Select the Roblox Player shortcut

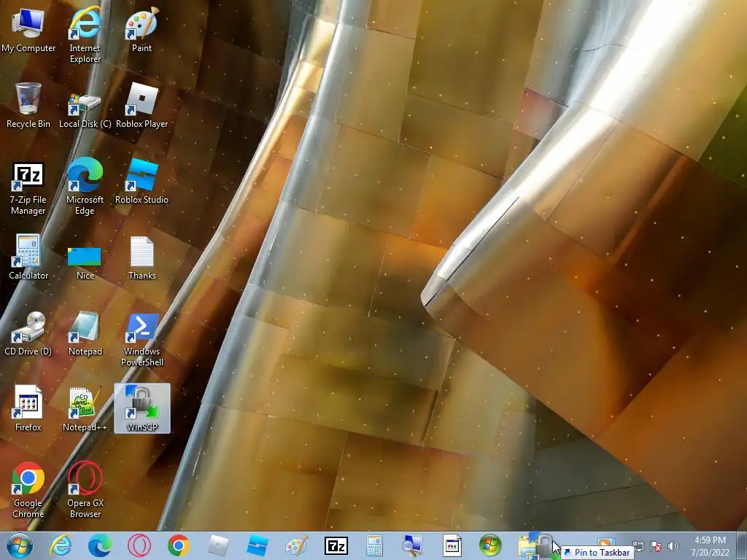142,106
